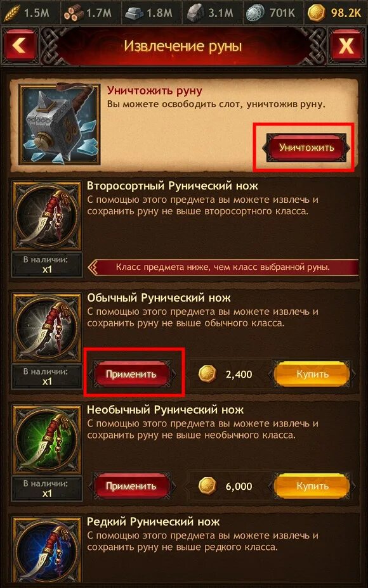
Task: Close the rune extraction window
Action: click(346, 46)
